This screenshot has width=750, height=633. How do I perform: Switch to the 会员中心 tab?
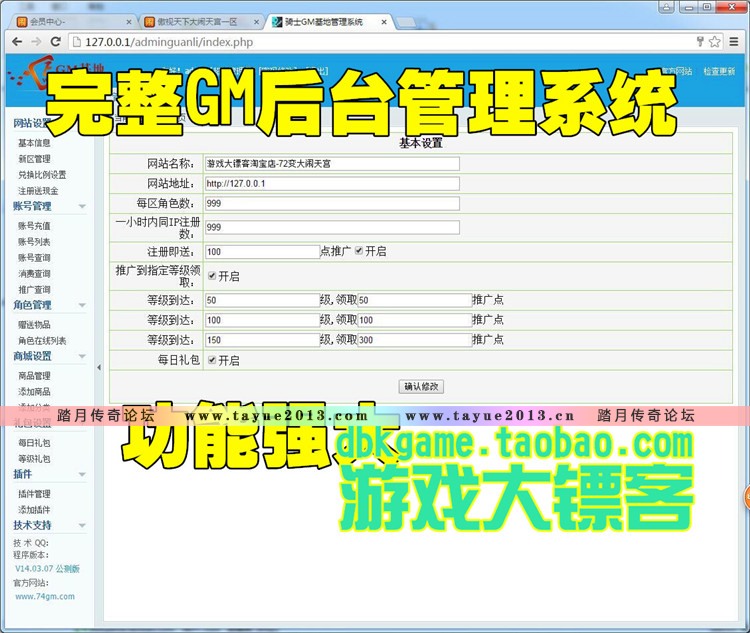coord(74,22)
